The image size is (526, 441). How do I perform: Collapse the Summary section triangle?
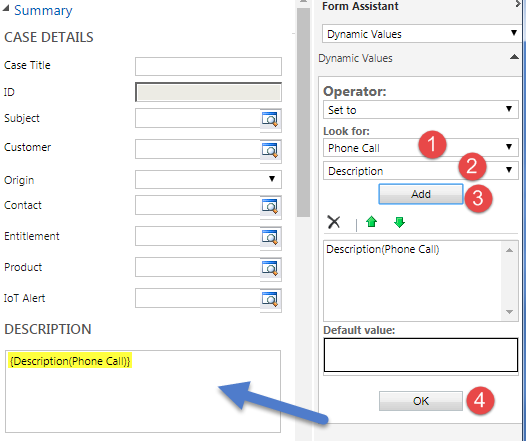coord(6,9)
